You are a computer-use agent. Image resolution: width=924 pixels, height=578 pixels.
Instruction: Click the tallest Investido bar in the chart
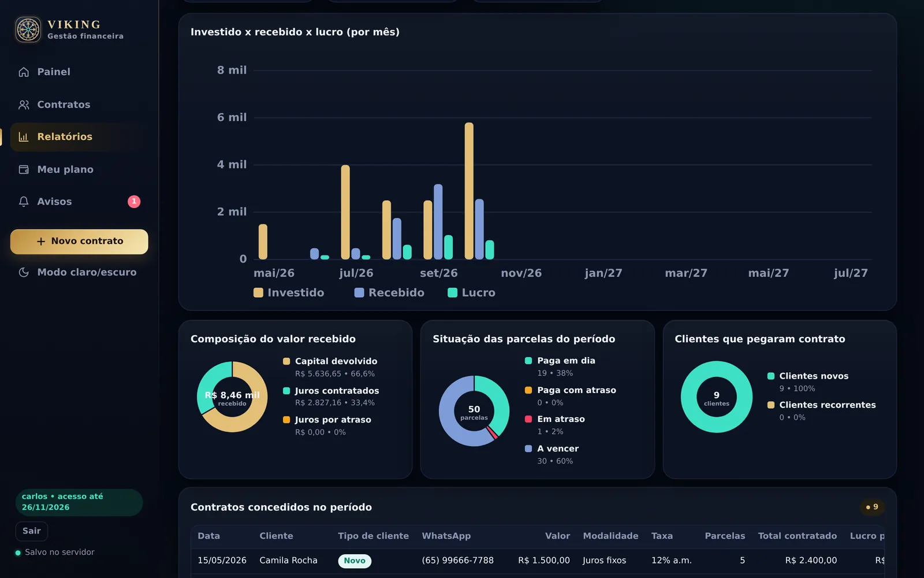(x=469, y=191)
